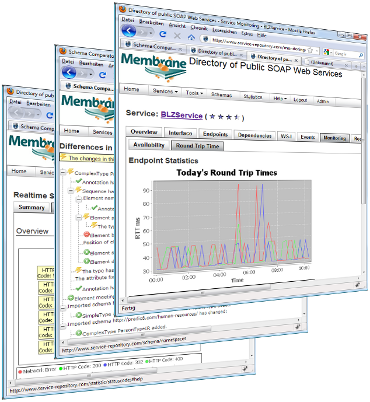This screenshot has width=370, height=402.
Task: Collapse the Sequence tree node
Action: point(71,191)
